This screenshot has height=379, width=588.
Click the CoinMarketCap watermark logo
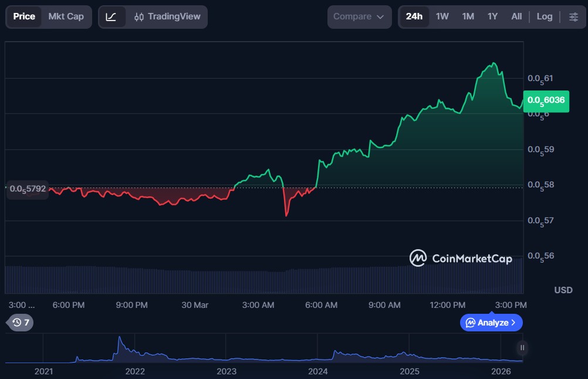click(461, 258)
